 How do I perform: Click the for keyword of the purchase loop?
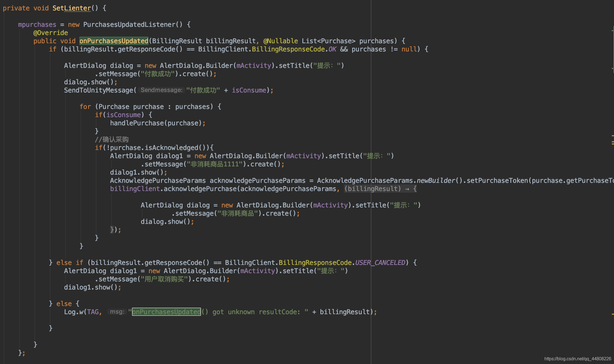tap(85, 107)
